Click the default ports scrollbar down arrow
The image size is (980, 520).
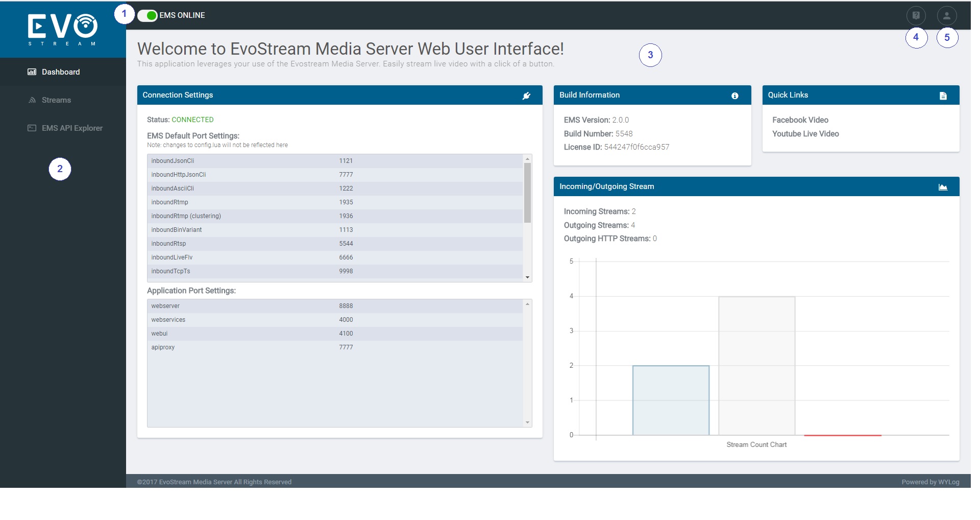527,277
